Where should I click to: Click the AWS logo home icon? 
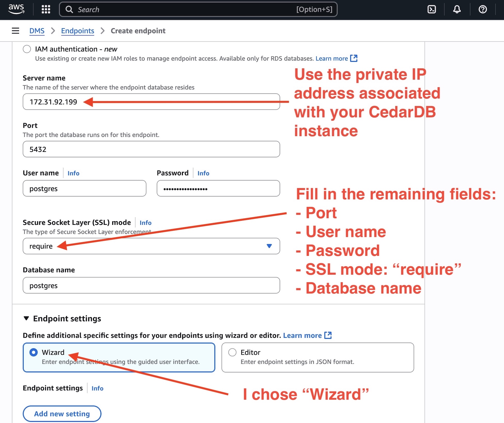point(16,9)
